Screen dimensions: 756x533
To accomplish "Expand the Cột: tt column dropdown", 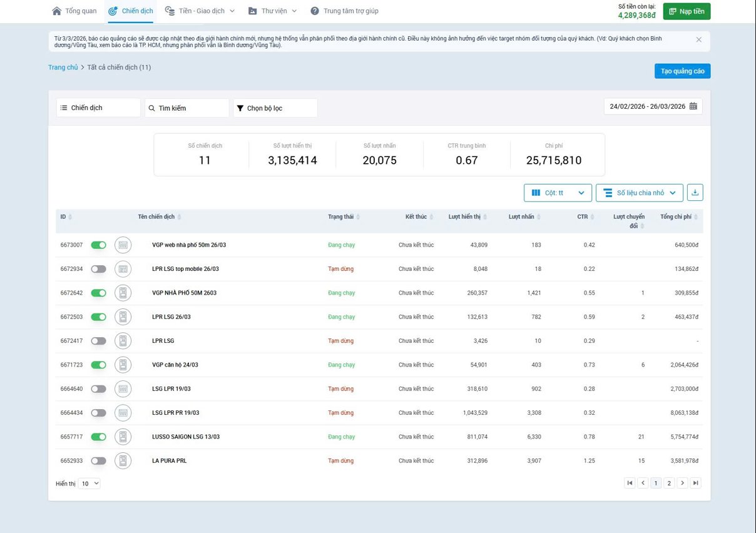I will pos(558,193).
